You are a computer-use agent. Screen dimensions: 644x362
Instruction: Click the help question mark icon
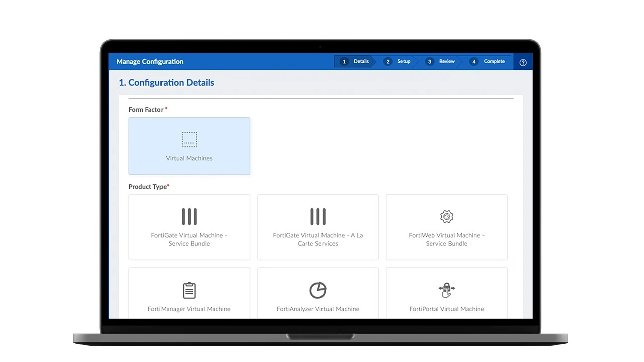523,62
